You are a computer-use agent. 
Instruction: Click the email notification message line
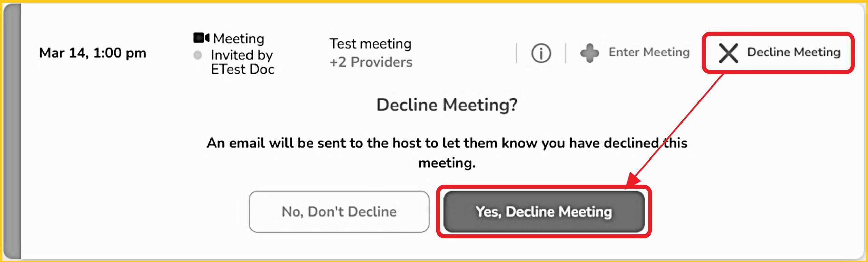coord(447,143)
